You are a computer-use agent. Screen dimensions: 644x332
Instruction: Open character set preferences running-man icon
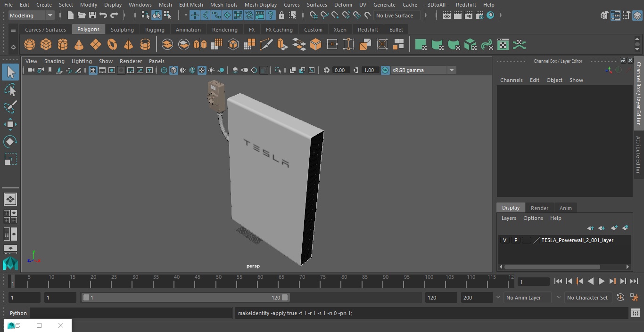(x=635, y=298)
